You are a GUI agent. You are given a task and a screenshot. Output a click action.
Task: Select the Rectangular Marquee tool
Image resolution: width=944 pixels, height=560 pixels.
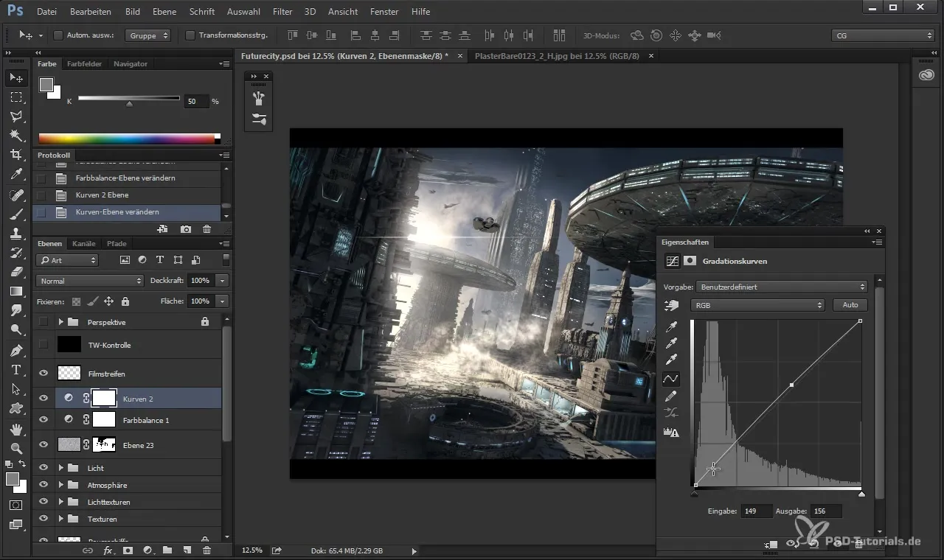click(16, 97)
